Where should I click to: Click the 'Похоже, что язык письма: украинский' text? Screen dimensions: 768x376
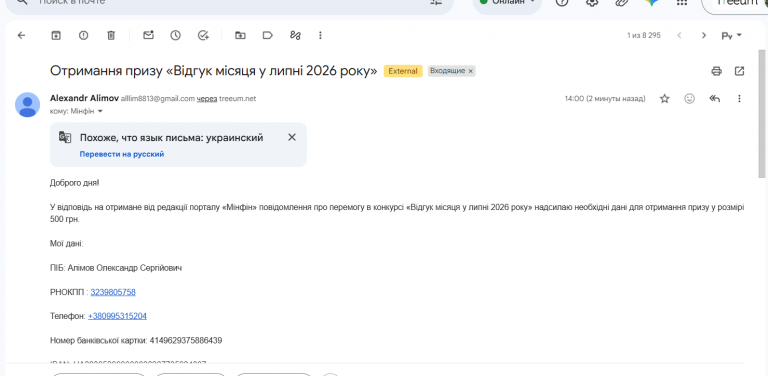(x=171, y=138)
